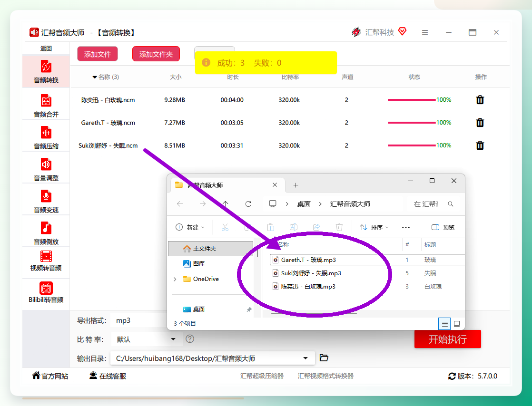Open 汇帮超级压缩器 link
This screenshot has width=532, height=406.
click(x=262, y=376)
